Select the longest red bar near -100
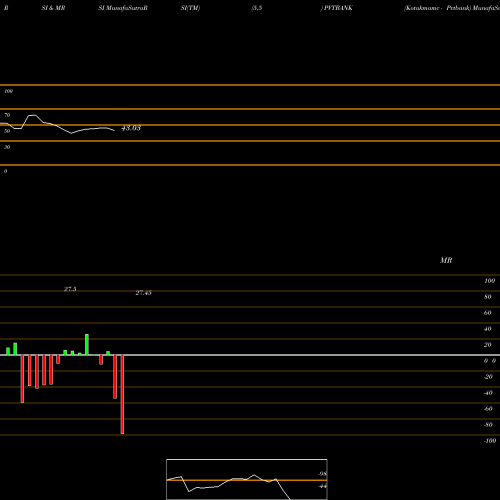500x500 pixels. [122, 394]
